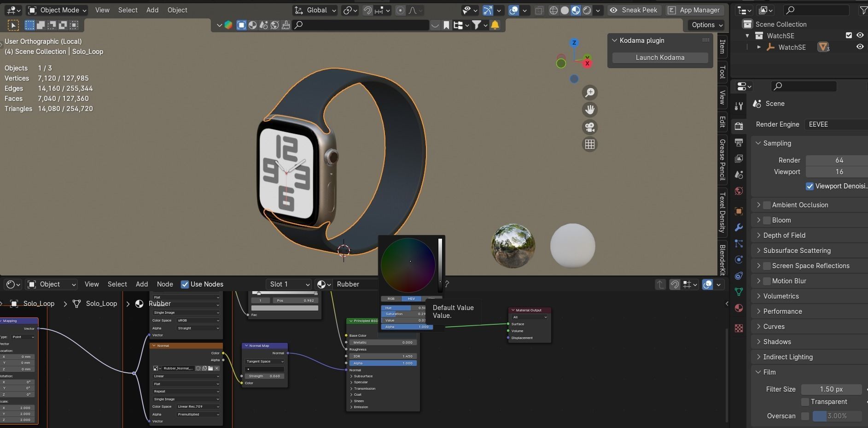The height and width of the screenshot is (428, 868).
Task: Click the bookmark icon in asset bar
Action: click(446, 25)
